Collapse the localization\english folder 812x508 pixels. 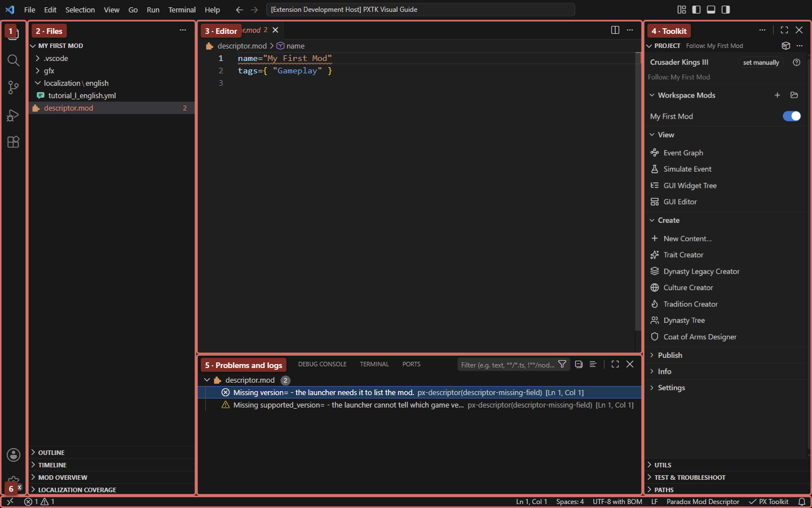112,83
